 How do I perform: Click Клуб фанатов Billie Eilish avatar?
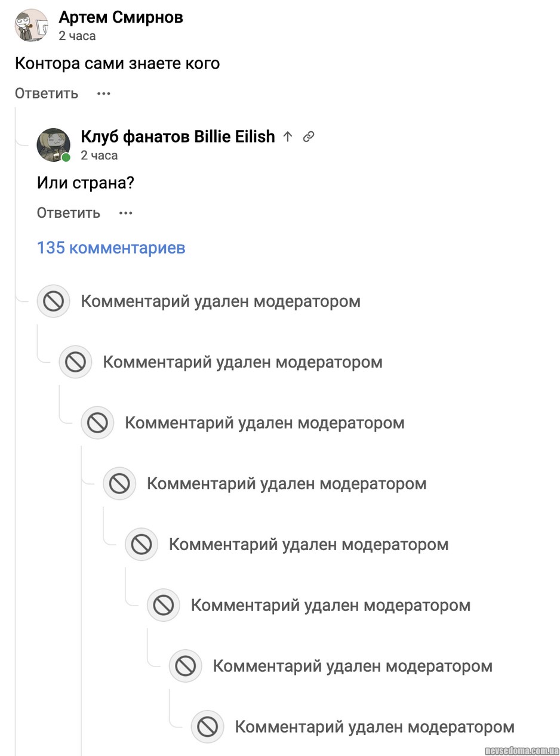[53, 144]
